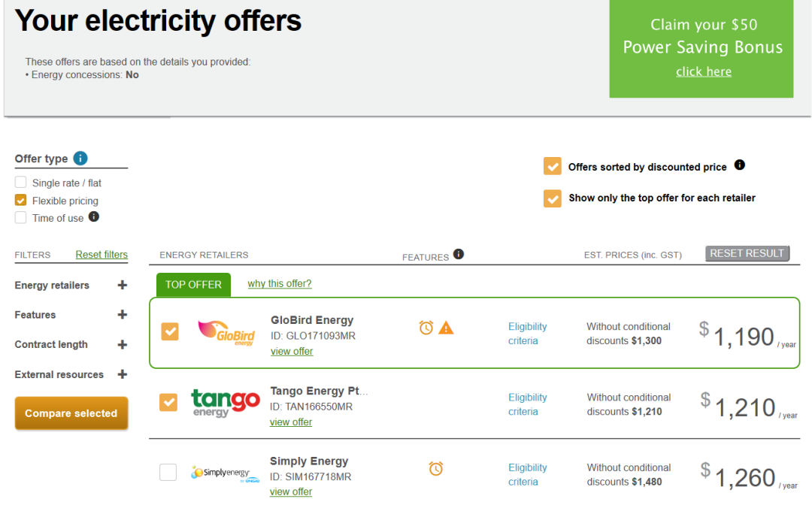The width and height of the screenshot is (812, 508).
Task: Click Simply Energy alarm clock feature icon
Action: point(436,469)
